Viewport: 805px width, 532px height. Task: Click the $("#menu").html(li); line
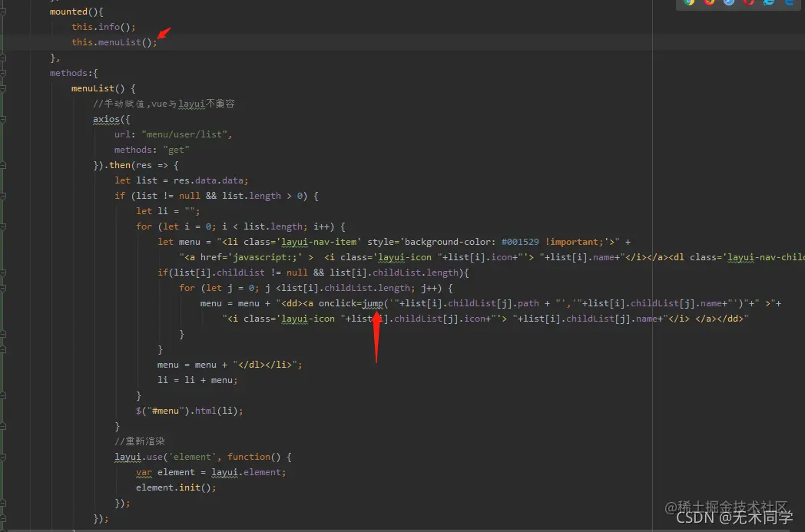pos(190,411)
